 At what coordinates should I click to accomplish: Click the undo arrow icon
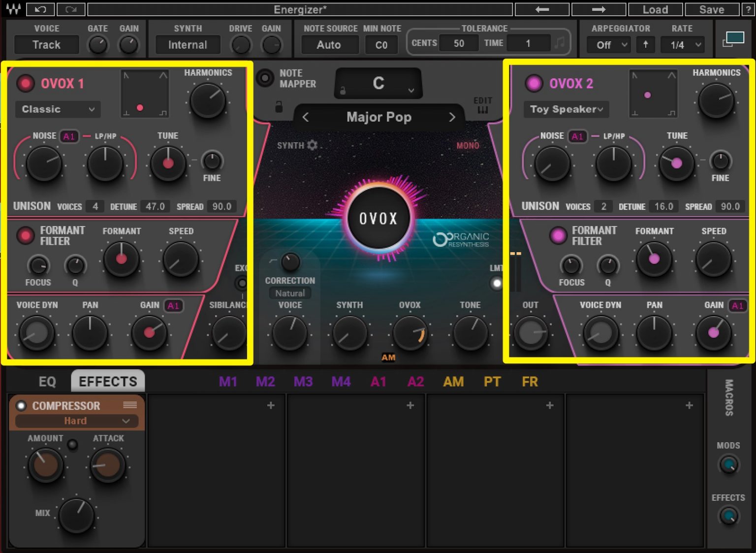pyautogui.click(x=40, y=9)
